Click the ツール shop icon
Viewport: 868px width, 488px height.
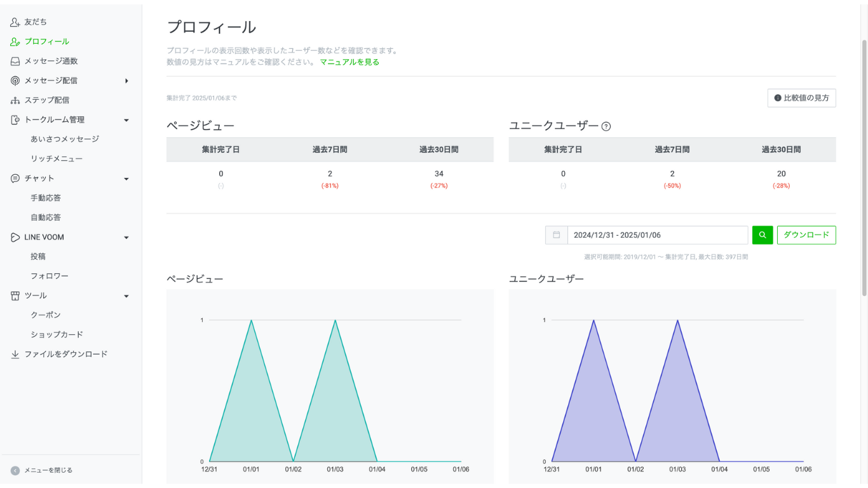coord(15,295)
